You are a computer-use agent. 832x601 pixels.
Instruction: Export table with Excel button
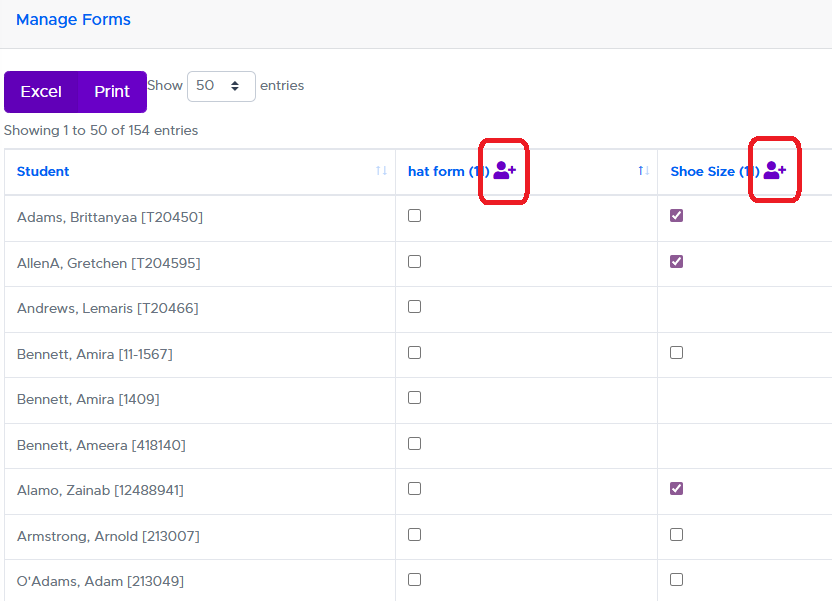click(x=41, y=92)
